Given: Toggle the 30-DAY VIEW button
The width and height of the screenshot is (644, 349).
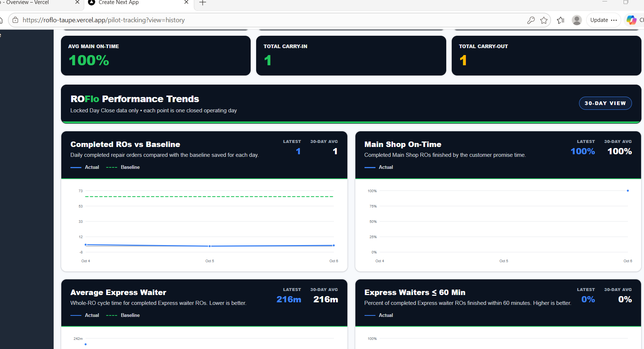Looking at the screenshot, I should click(x=605, y=103).
